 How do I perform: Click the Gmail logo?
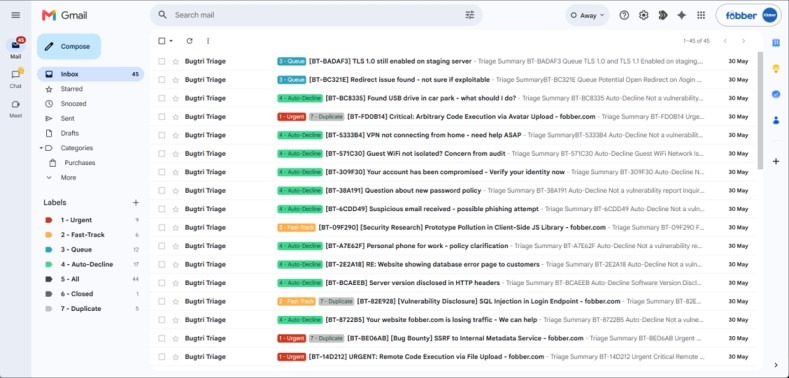[64, 15]
